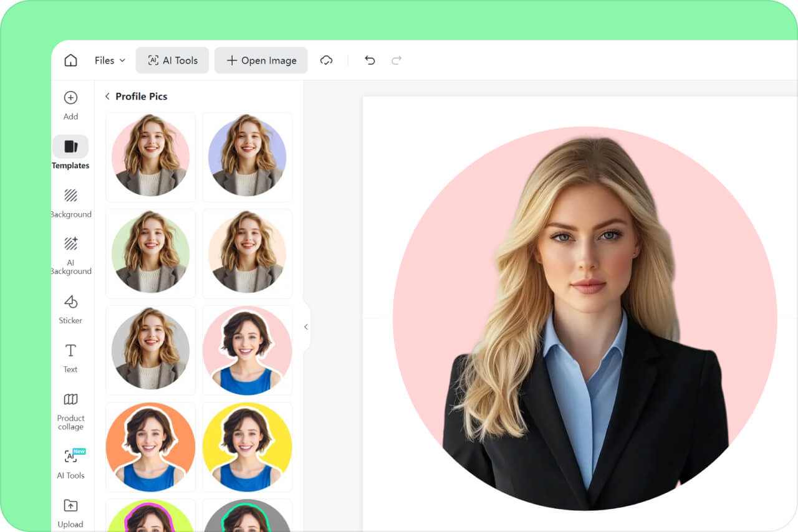The width and height of the screenshot is (798, 532).
Task: Click the cloud sync icon
Action: click(x=326, y=60)
